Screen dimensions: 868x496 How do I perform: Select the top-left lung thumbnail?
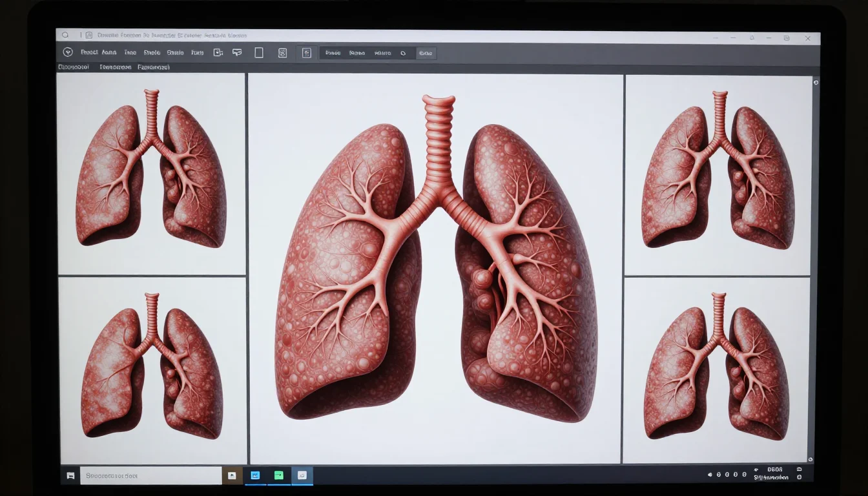click(x=152, y=173)
